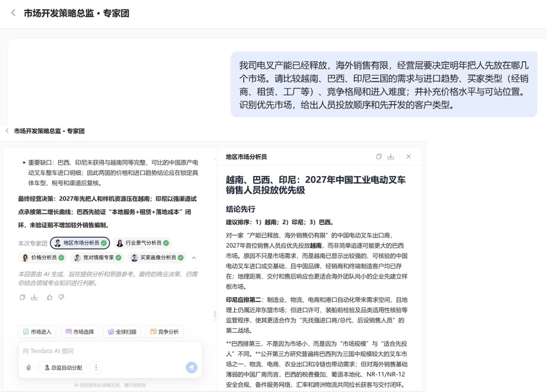The height and width of the screenshot is (392, 547).
Task: Download the chat answer below disclaimer
Action: click(x=34, y=297)
